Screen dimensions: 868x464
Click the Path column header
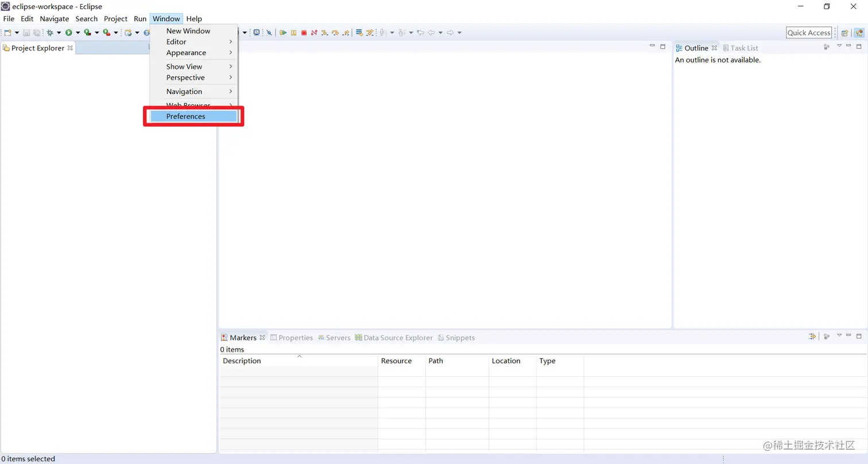(457, 361)
